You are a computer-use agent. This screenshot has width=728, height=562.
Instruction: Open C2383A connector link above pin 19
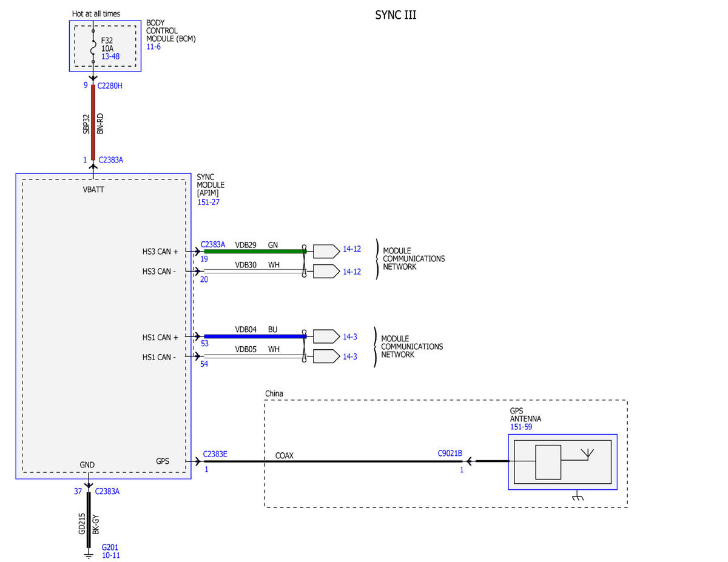[214, 245]
